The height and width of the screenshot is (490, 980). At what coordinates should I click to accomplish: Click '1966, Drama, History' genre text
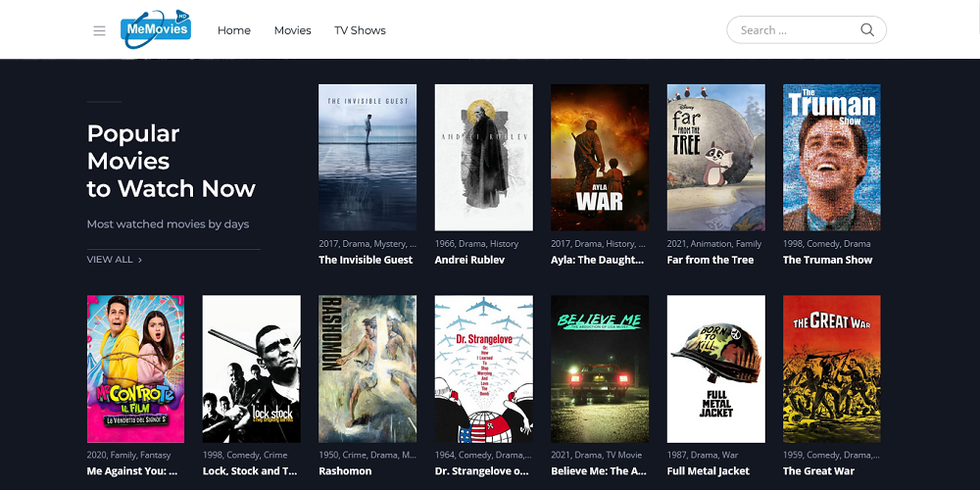point(477,244)
